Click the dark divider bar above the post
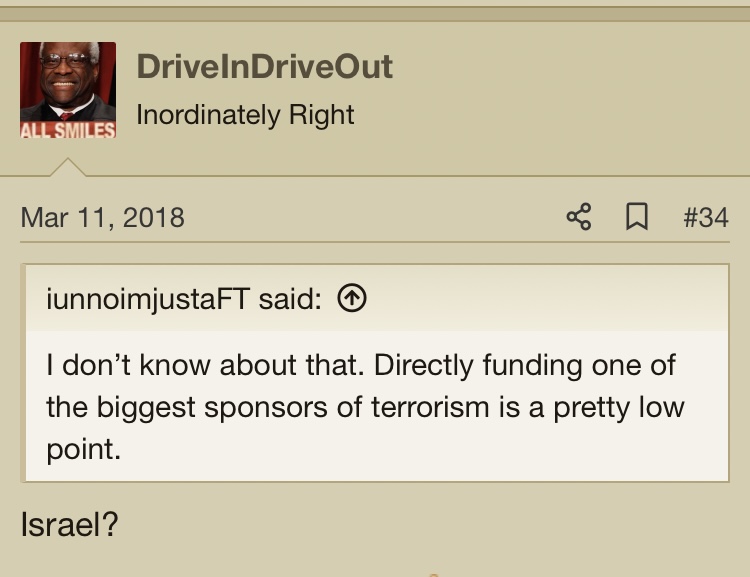Image resolution: width=750 pixels, height=577 pixels. tap(375, 14)
